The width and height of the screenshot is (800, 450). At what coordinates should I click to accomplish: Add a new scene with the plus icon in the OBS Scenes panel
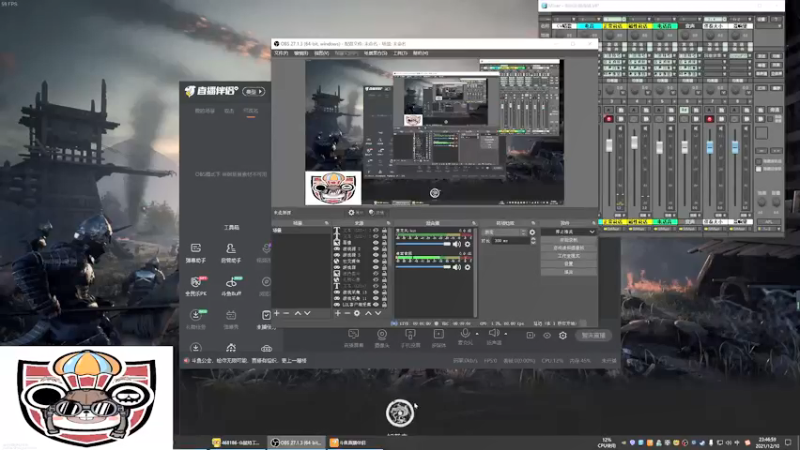click(x=277, y=313)
